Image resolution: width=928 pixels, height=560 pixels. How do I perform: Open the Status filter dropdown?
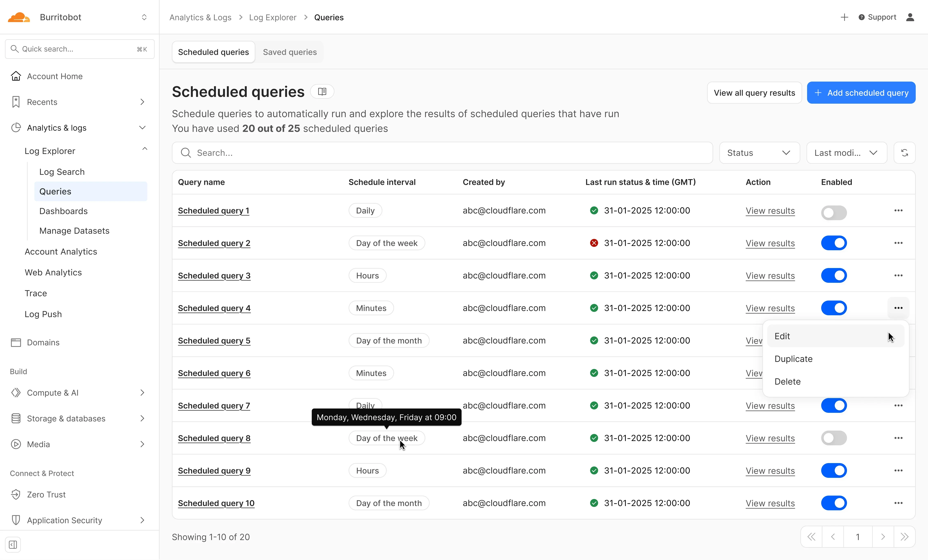click(759, 153)
